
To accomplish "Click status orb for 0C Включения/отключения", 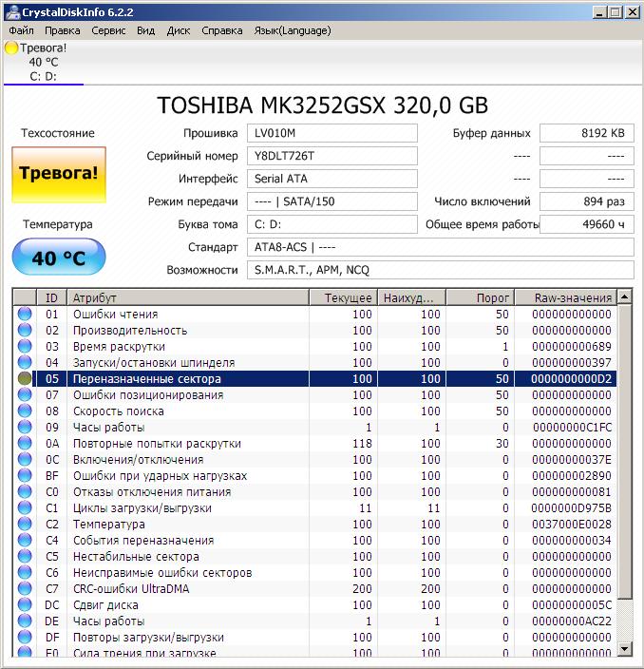I will (x=25, y=460).
